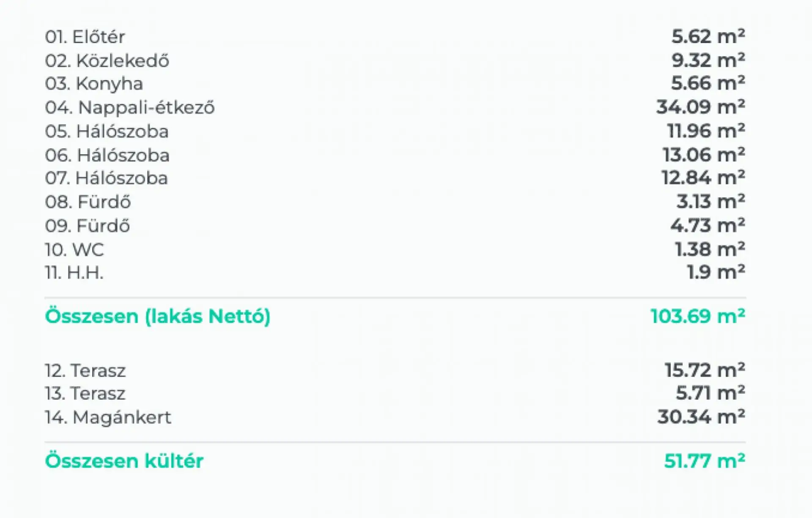Click the "08. Fürdő" list item

pyautogui.click(x=88, y=202)
